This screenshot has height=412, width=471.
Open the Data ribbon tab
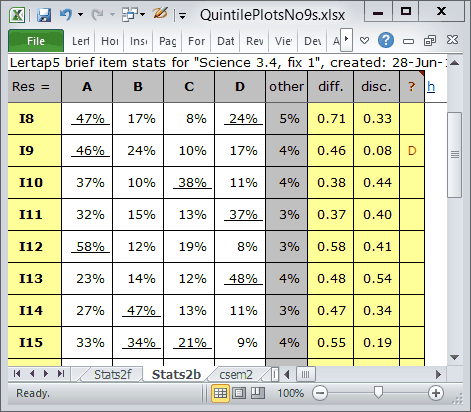tap(226, 41)
